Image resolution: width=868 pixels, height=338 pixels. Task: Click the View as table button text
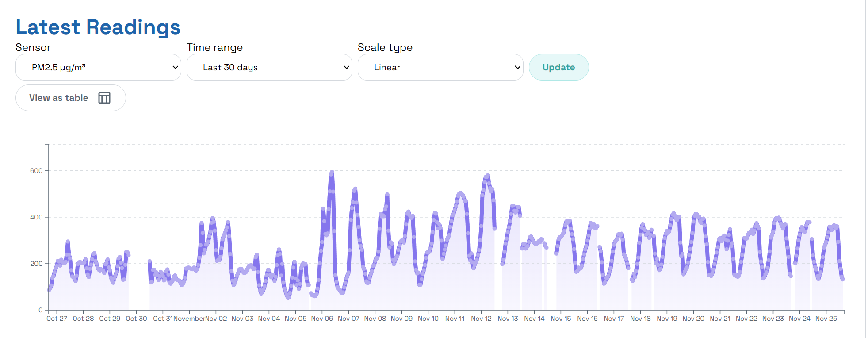coord(59,98)
